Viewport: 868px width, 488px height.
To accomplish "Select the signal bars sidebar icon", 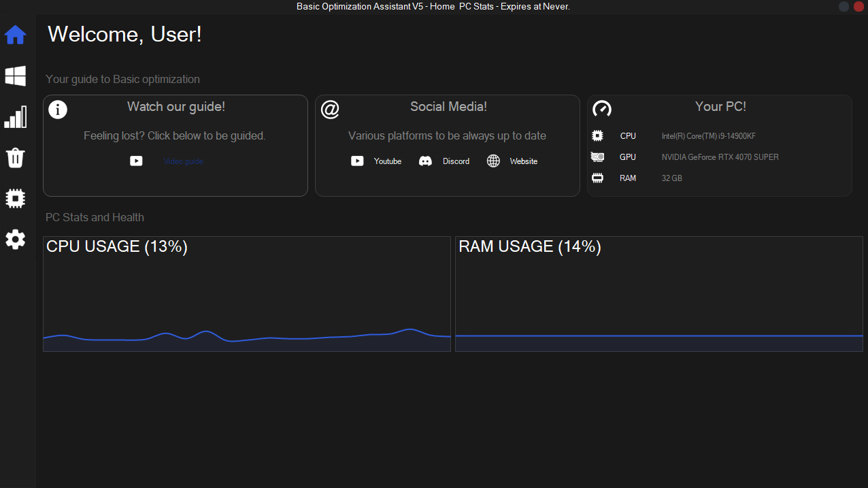I will coord(15,117).
